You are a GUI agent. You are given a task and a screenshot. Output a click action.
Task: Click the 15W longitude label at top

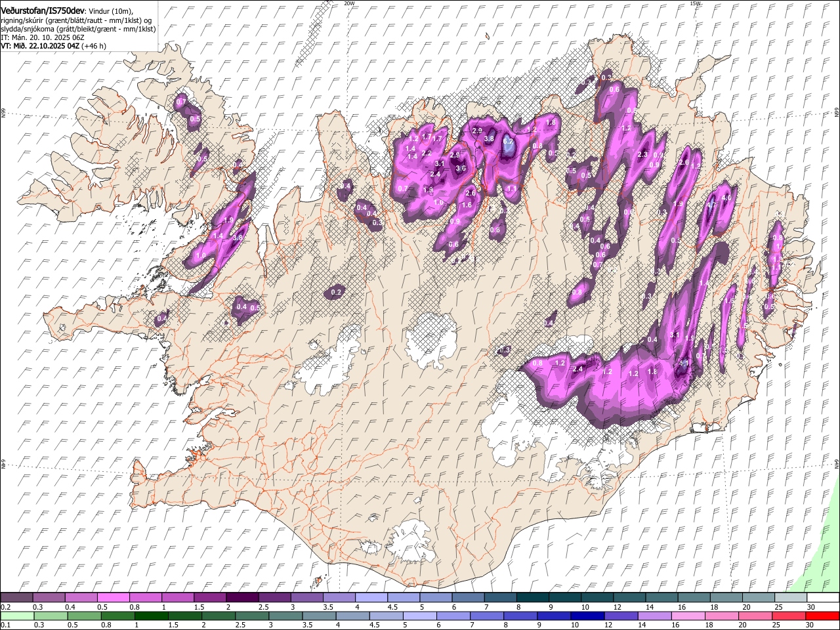pyautogui.click(x=695, y=3)
